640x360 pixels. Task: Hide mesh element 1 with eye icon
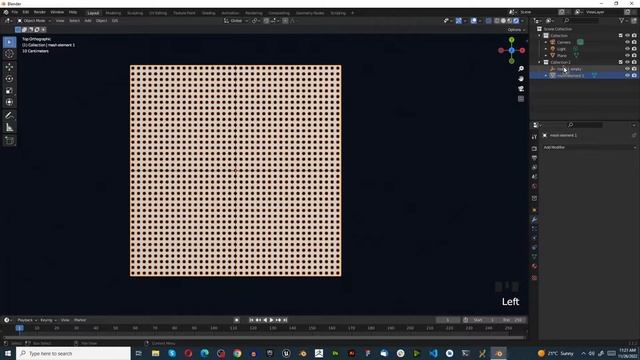pos(627,76)
